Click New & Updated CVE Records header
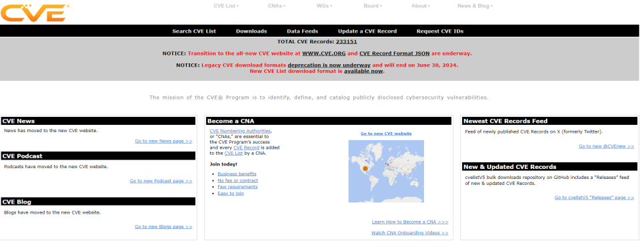The image size is (644, 249). 549,167
